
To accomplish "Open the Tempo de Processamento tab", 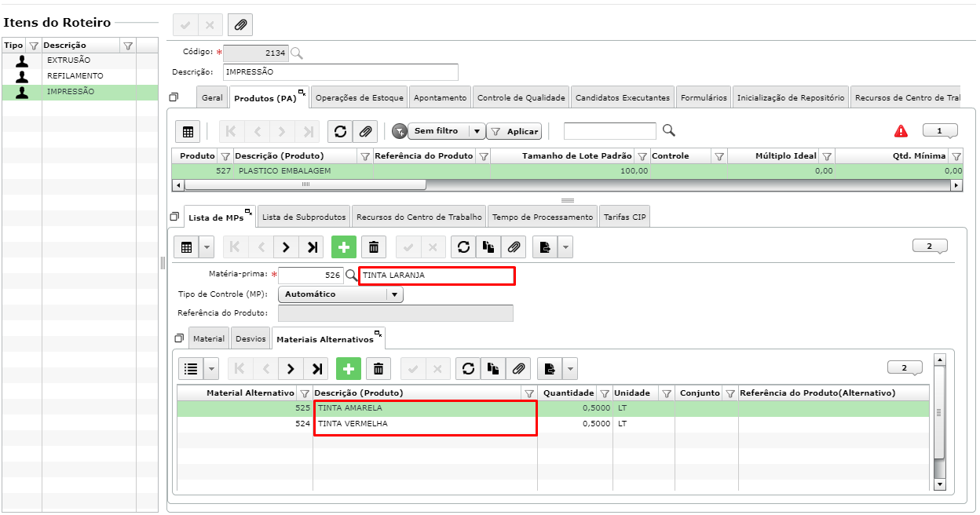I will (x=542, y=217).
